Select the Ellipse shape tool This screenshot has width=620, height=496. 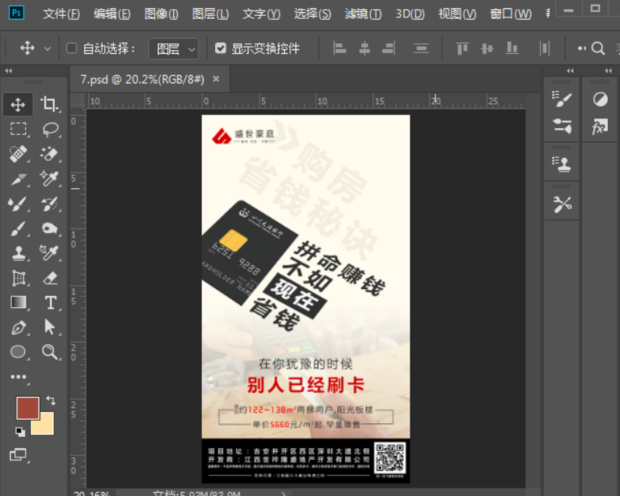18,352
